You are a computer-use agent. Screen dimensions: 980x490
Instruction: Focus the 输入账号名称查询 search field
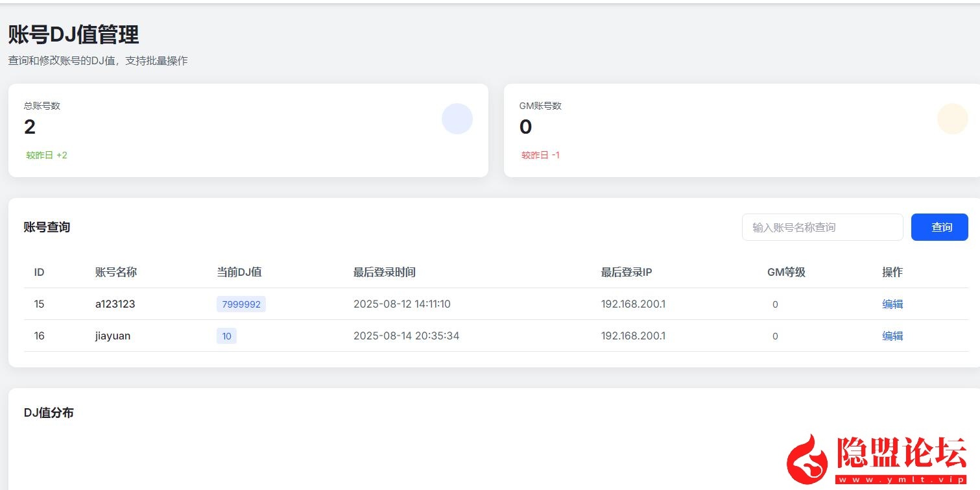coord(822,227)
